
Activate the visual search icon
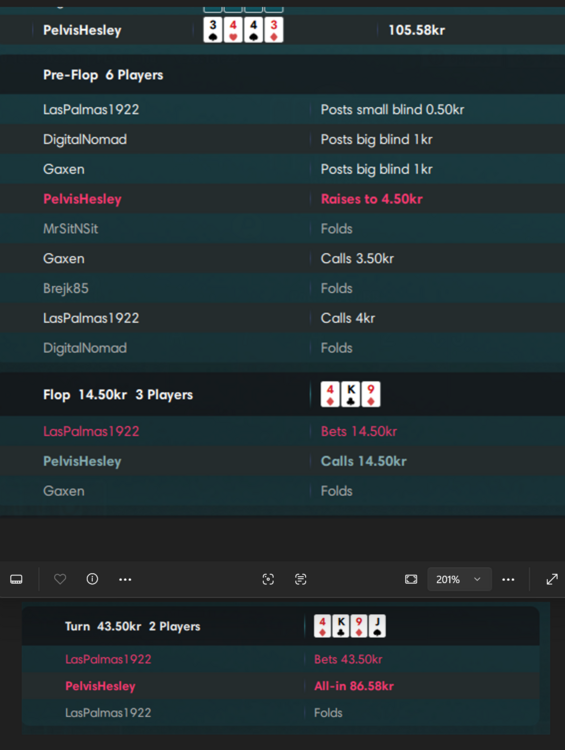point(268,579)
